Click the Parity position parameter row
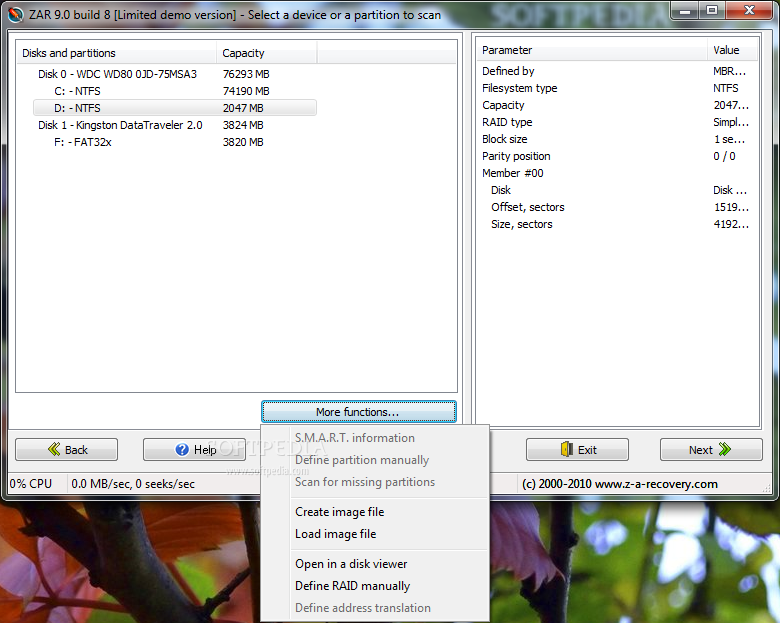This screenshot has width=780, height=623. tap(617, 156)
